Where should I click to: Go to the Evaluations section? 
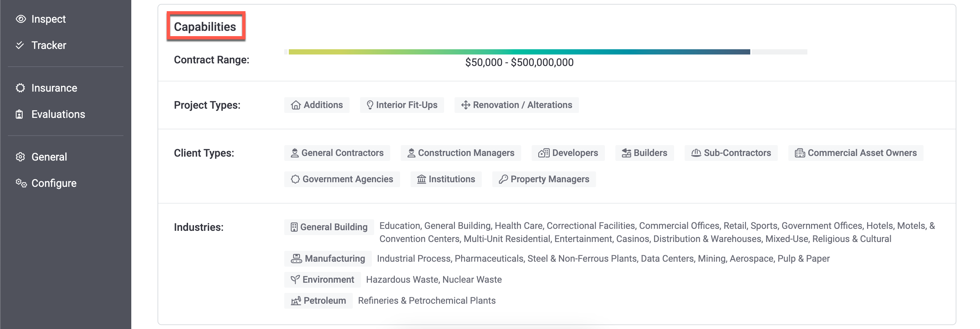tap(58, 114)
